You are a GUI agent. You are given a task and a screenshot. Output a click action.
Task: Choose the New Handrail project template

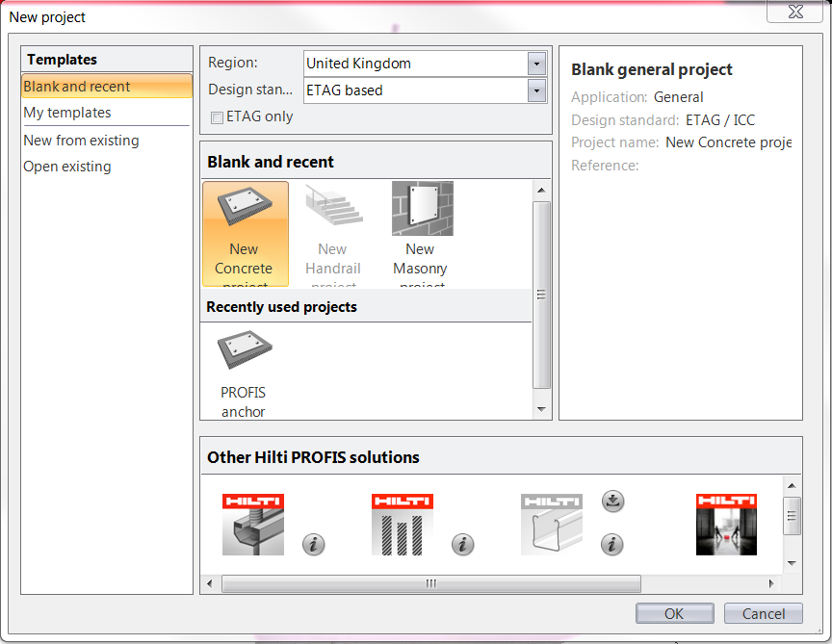pos(333,234)
